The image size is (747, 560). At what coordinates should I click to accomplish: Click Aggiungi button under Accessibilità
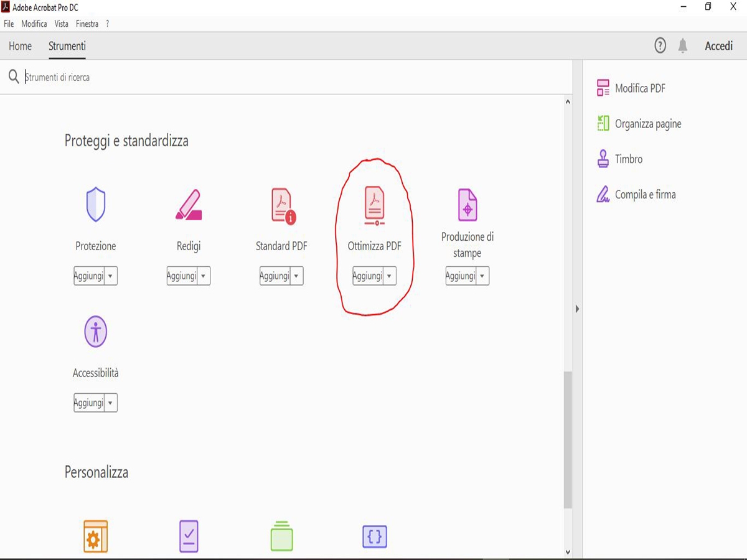pos(89,403)
